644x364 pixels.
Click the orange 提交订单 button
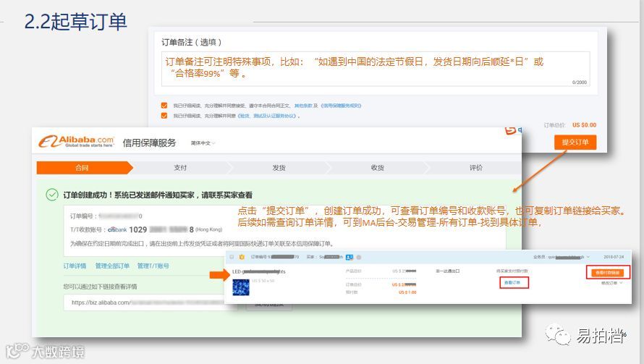click(x=575, y=142)
